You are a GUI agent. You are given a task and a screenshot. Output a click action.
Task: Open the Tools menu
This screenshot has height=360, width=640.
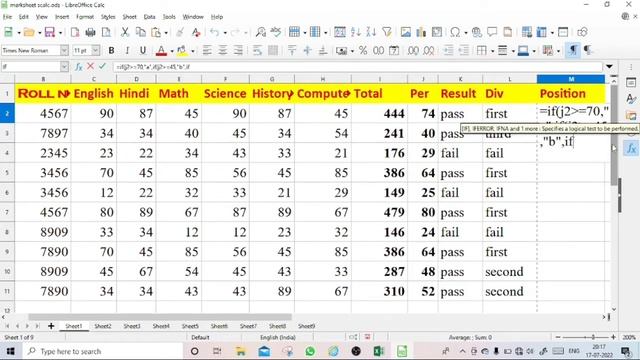[169, 17]
